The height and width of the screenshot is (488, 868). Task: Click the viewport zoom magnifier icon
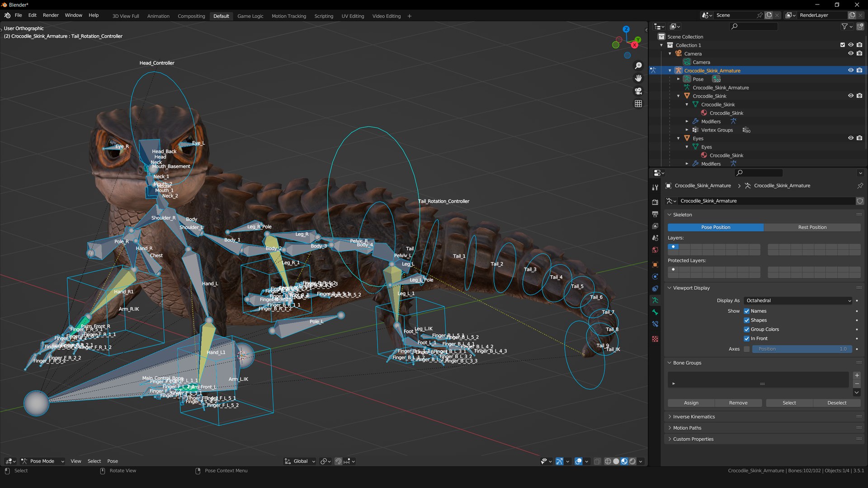(x=638, y=66)
